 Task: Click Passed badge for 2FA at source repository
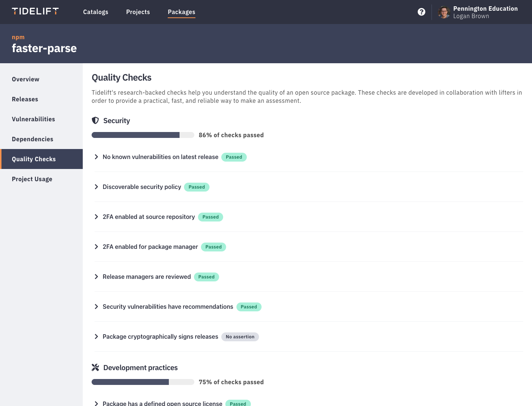[211, 217]
